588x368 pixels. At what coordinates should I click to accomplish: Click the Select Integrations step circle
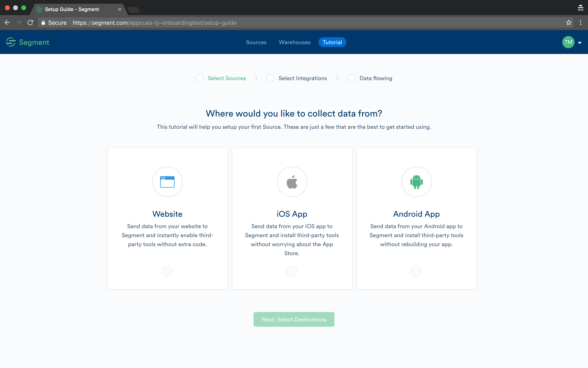270,78
